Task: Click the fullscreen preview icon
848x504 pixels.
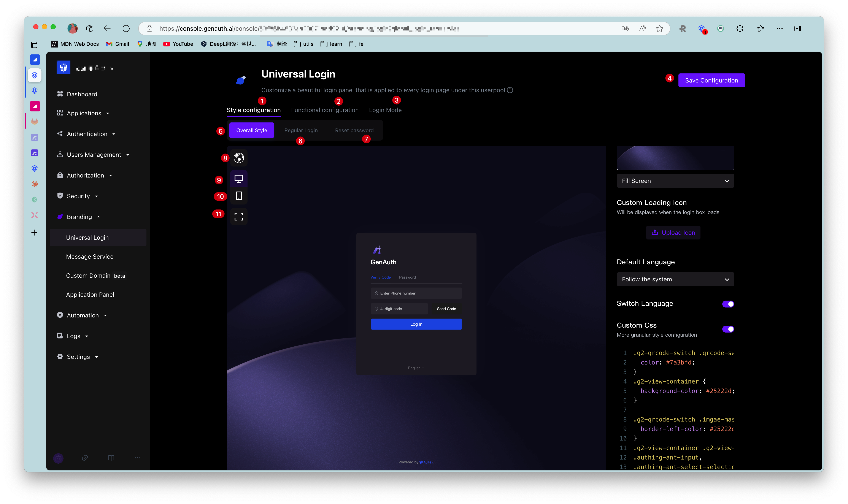Action: pos(239,216)
